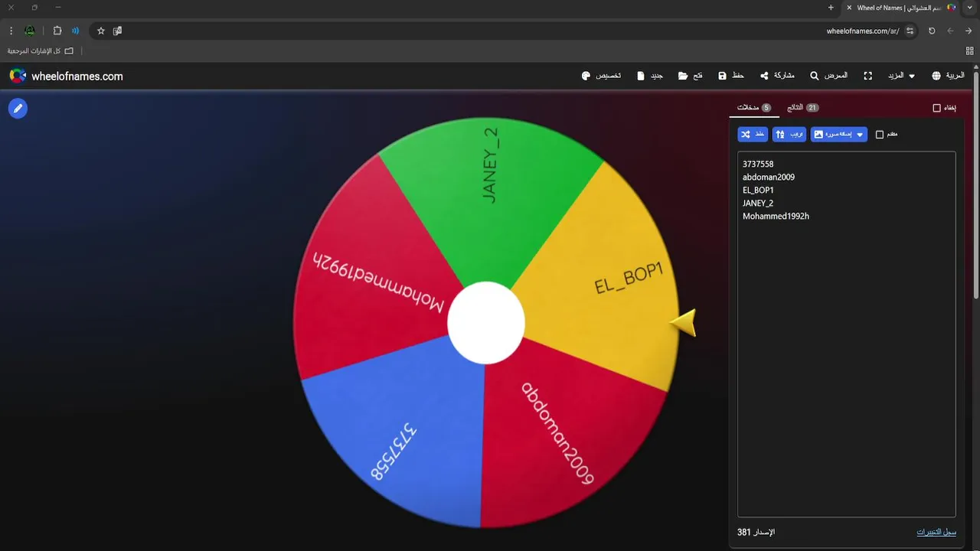Click the مشاركة share menu label
The image size is (980, 551).
pyautogui.click(x=784, y=76)
